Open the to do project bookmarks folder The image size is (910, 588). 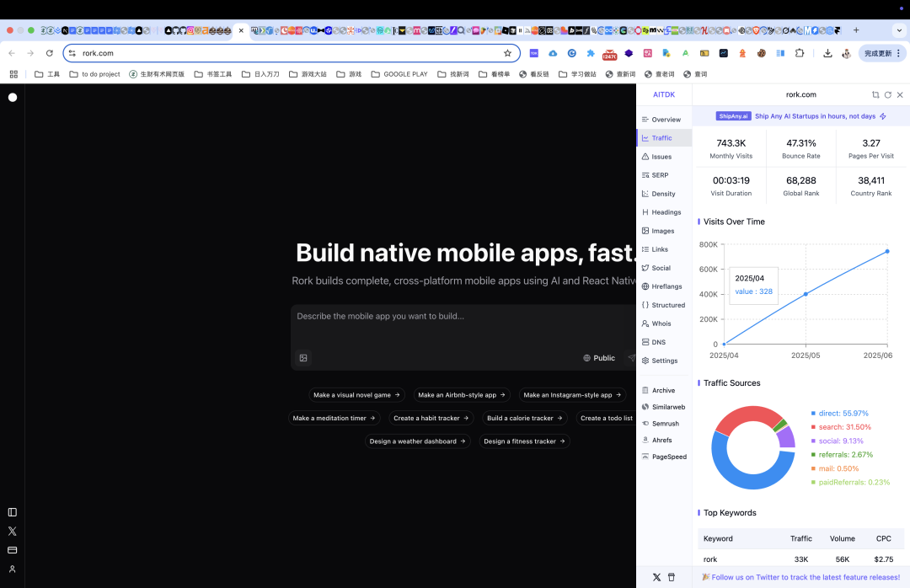click(x=94, y=74)
